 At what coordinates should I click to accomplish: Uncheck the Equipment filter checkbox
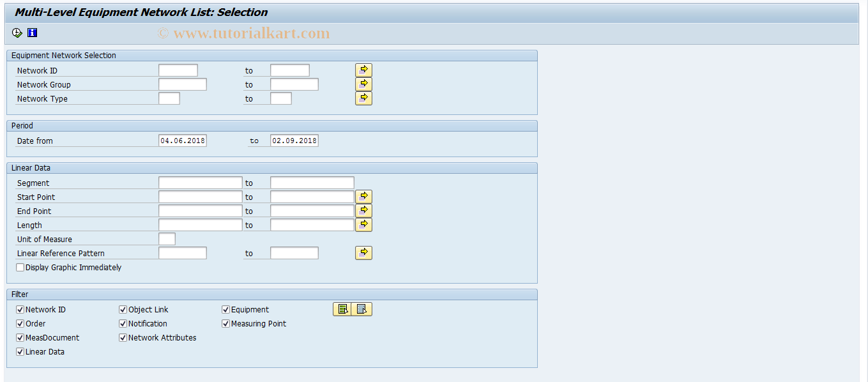225,309
